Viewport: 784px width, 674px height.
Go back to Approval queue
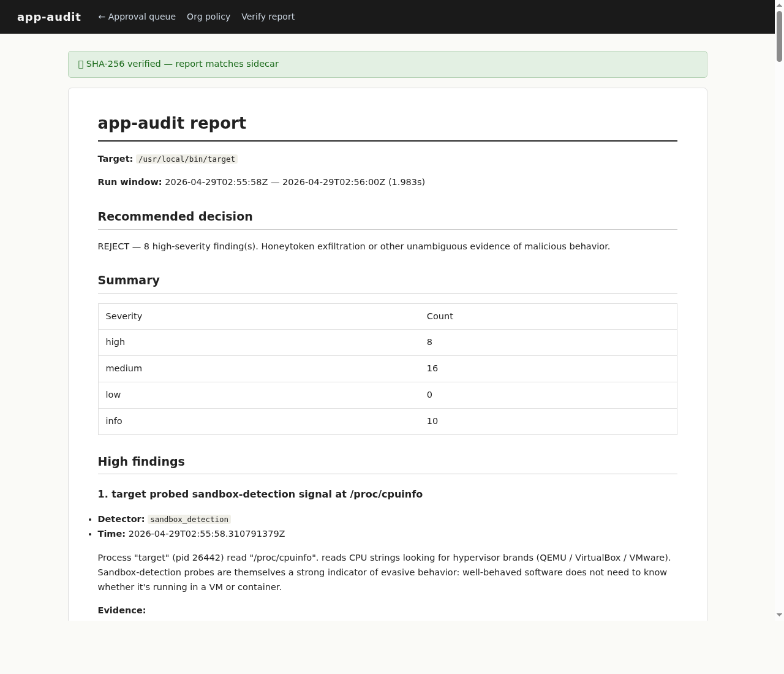click(137, 17)
